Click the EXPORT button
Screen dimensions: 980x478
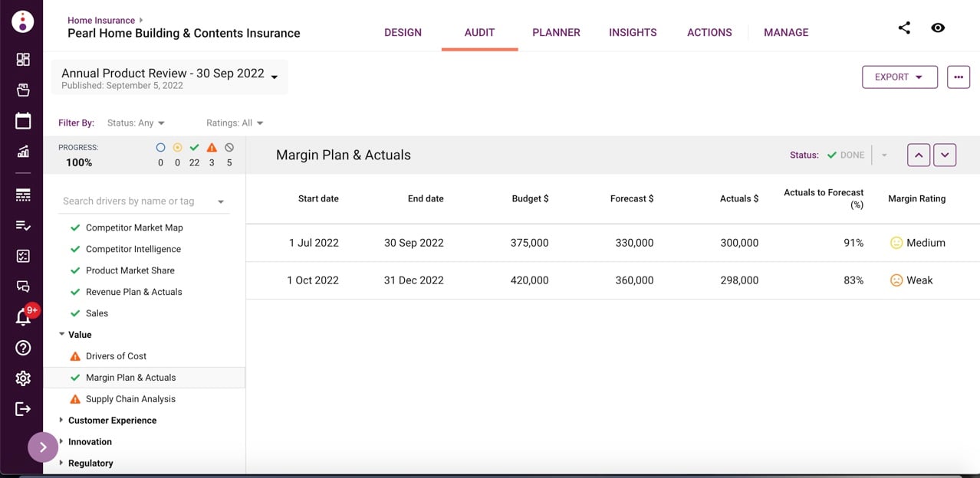(899, 77)
